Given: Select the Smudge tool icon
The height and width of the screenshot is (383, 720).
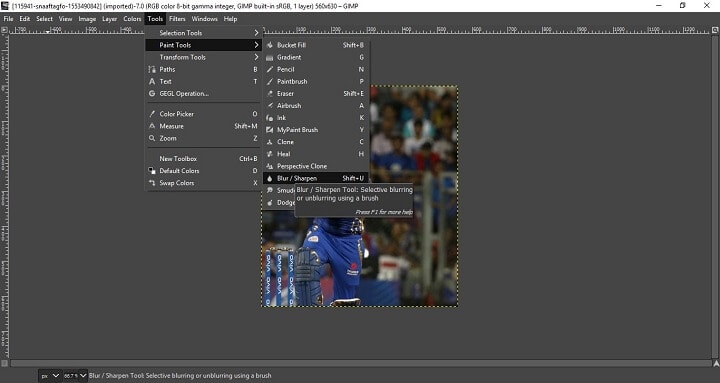Looking at the screenshot, I should (270, 190).
